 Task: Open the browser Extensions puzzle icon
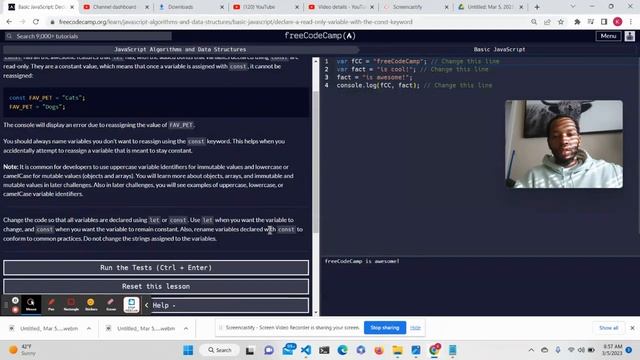577,22
